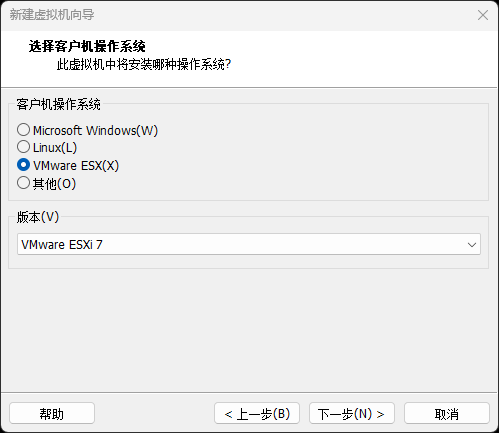Click the 客户机操作系统 group box label
The width and height of the screenshot is (499, 433).
(x=59, y=104)
